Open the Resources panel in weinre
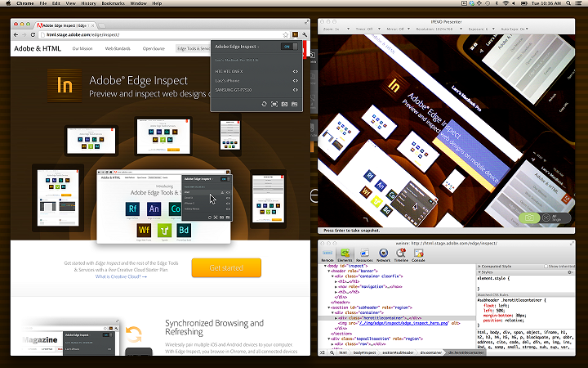Viewport: 588px width, 368px height. (x=364, y=255)
